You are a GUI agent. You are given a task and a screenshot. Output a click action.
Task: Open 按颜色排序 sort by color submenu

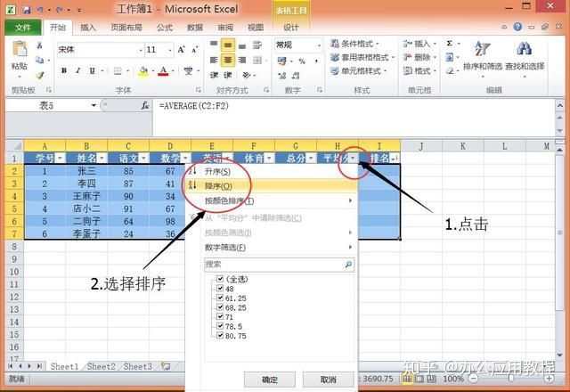[x=271, y=200]
